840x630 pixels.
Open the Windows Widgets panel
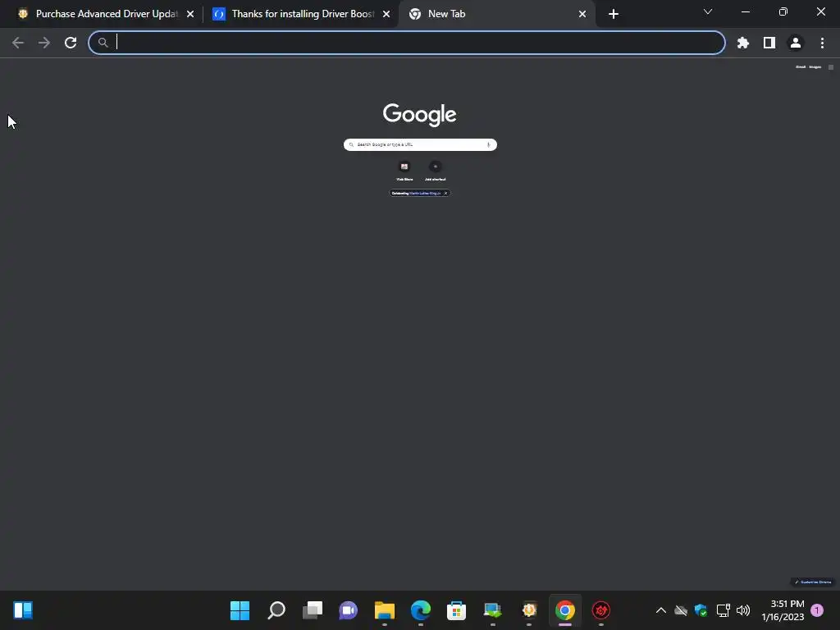coord(23,610)
